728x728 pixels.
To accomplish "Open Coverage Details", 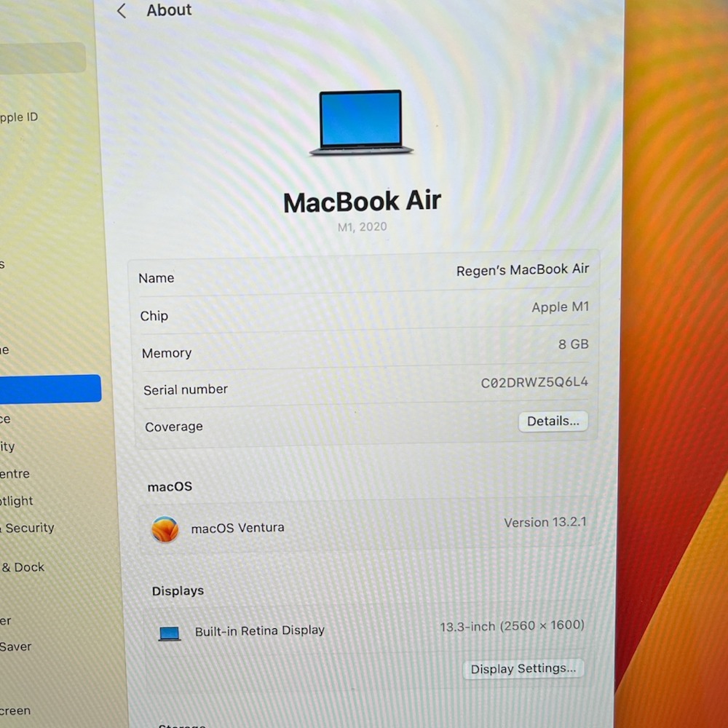I will 553,421.
